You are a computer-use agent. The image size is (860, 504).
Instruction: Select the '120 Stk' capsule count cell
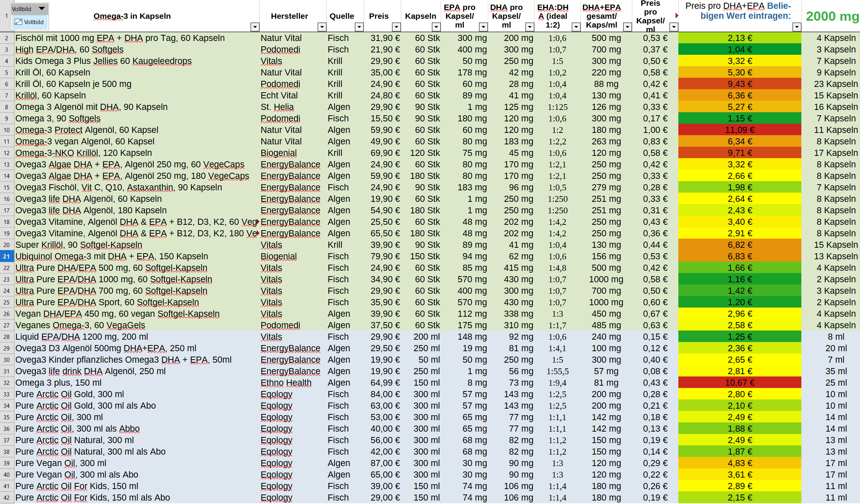[421, 153]
